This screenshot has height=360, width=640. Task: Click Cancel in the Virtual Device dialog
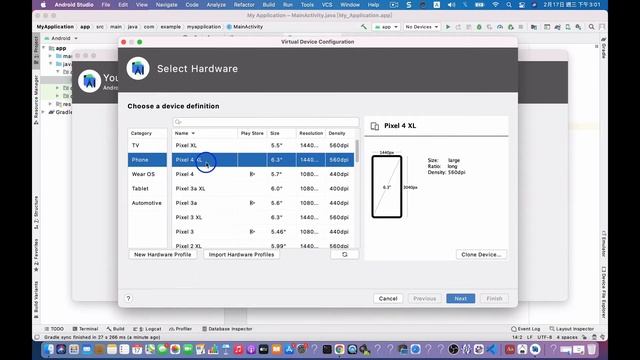click(388, 298)
